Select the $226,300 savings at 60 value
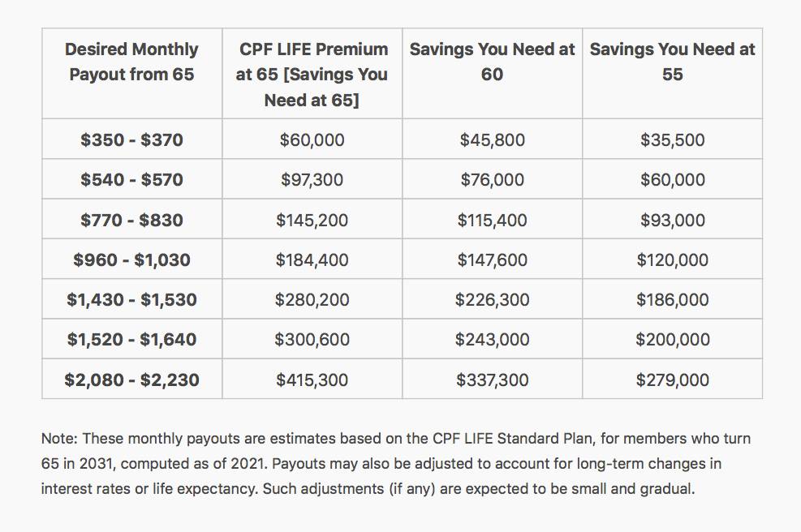 [x=492, y=299]
